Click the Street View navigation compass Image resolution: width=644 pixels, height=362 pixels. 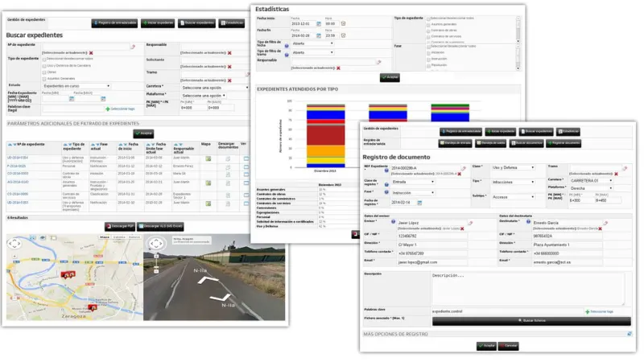(x=156, y=244)
